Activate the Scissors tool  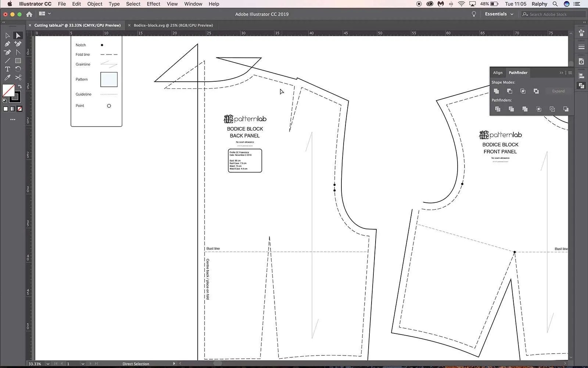coord(18,77)
